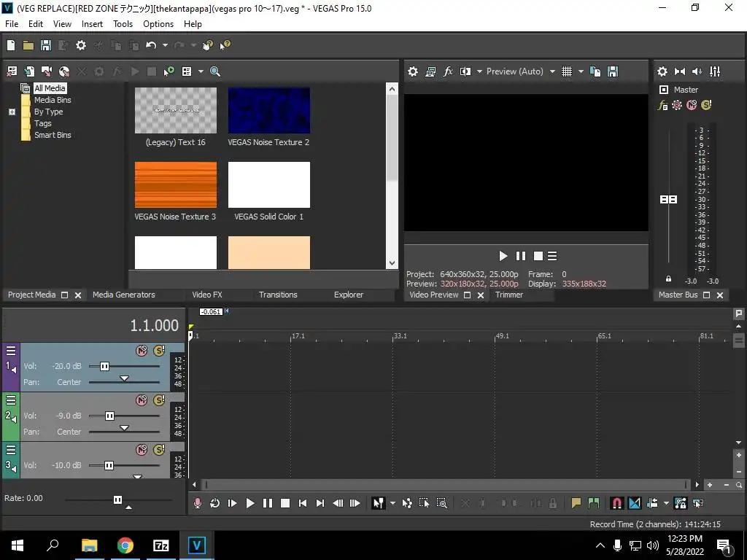Open the Insert menu
The image size is (747, 560).
92,24
